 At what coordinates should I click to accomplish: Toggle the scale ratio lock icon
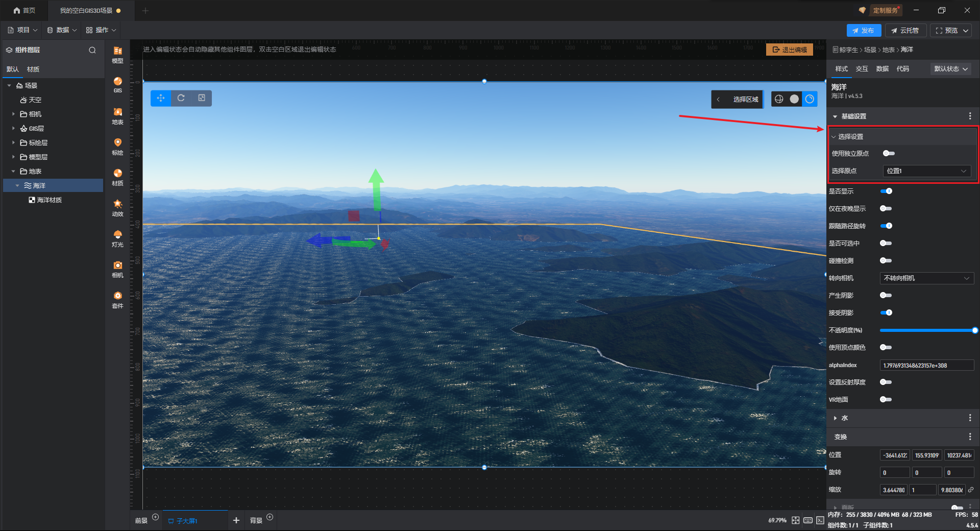click(x=971, y=490)
